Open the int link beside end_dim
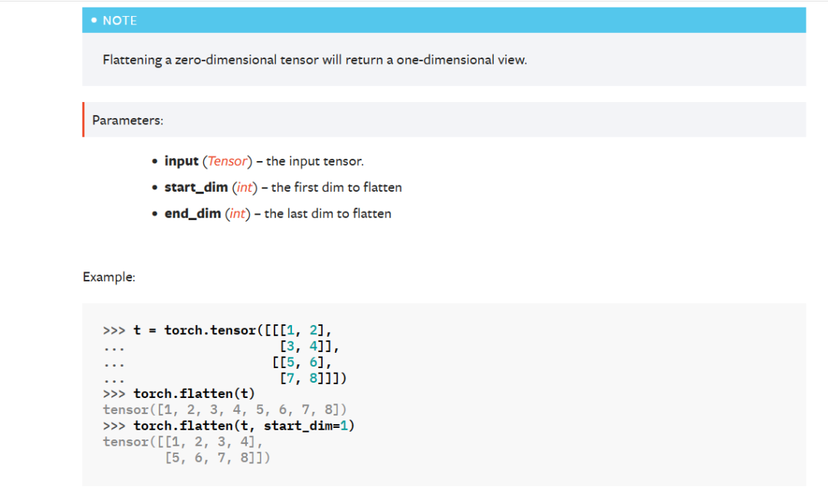The image size is (828, 500). (x=236, y=213)
